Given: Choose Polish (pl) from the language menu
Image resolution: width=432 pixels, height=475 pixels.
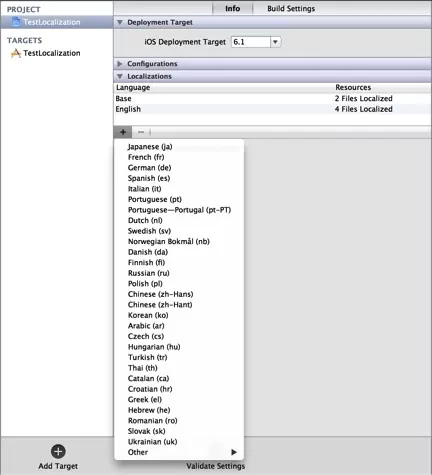Looking at the screenshot, I should [179, 284].
